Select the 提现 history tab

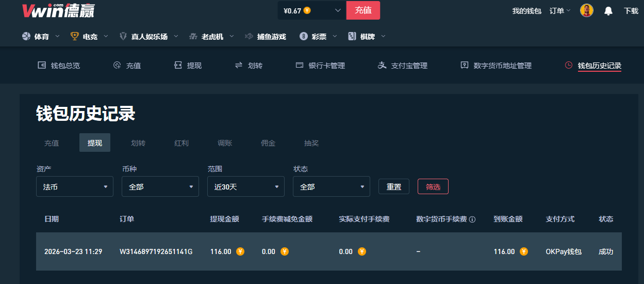[x=95, y=143]
